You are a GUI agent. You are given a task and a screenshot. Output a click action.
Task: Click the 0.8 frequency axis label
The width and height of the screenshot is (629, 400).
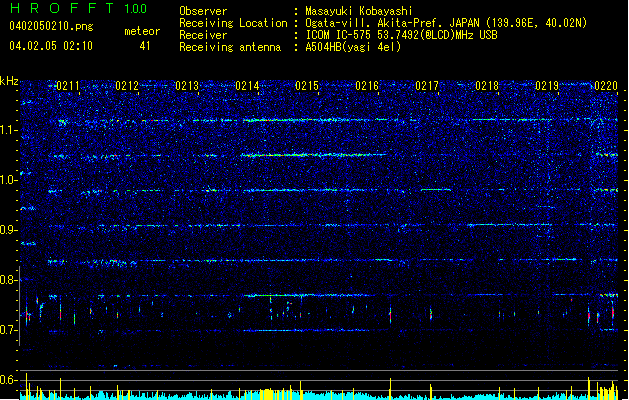9,280
